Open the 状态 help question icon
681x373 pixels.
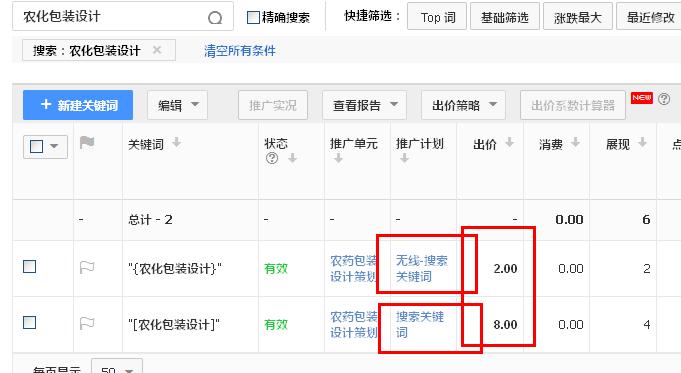click(272, 158)
